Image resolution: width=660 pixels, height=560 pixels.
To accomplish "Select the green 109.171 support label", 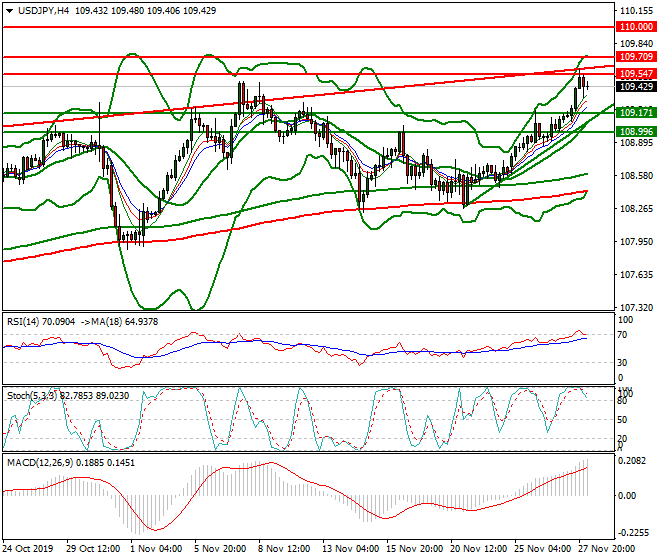I will point(636,113).
